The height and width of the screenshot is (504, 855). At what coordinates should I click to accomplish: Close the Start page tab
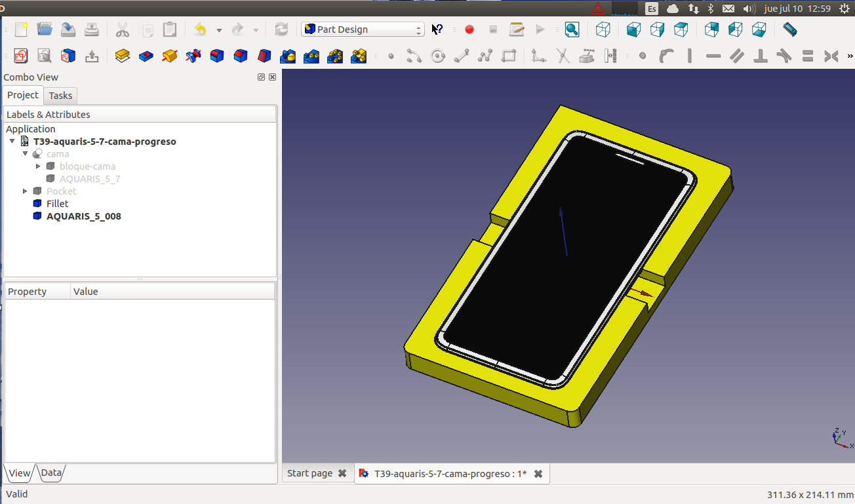click(x=342, y=473)
